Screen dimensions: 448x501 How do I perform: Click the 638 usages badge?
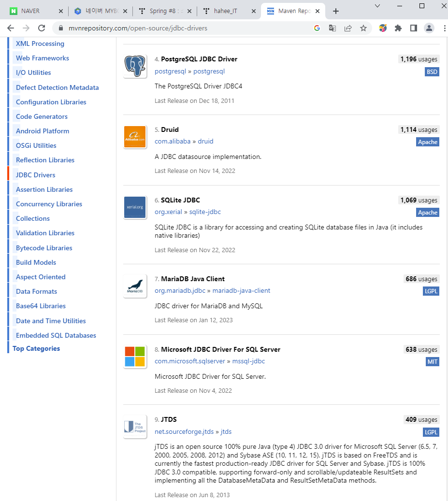[421, 350]
